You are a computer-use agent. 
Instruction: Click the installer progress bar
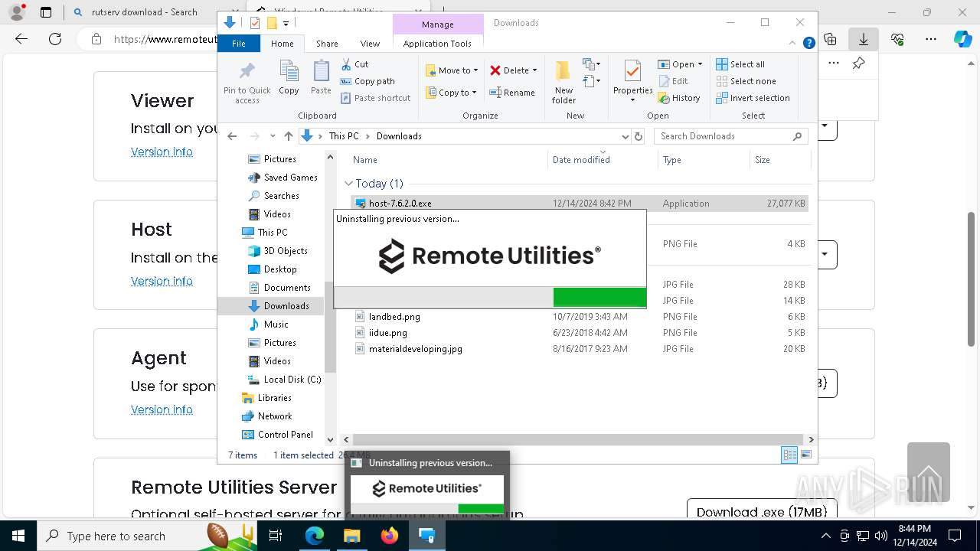tap(490, 297)
